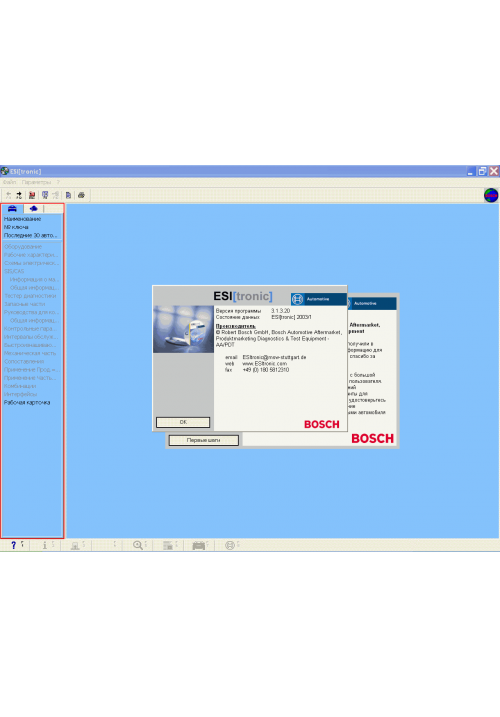Click the Оборудование sidebar entry
This screenshot has width=500, height=717.
23,247
